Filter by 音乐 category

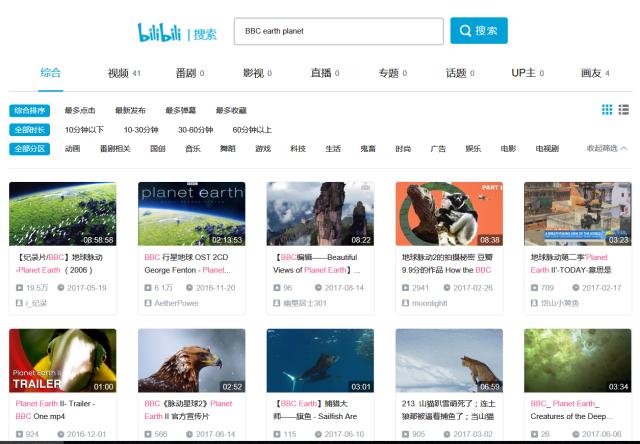coord(193,149)
